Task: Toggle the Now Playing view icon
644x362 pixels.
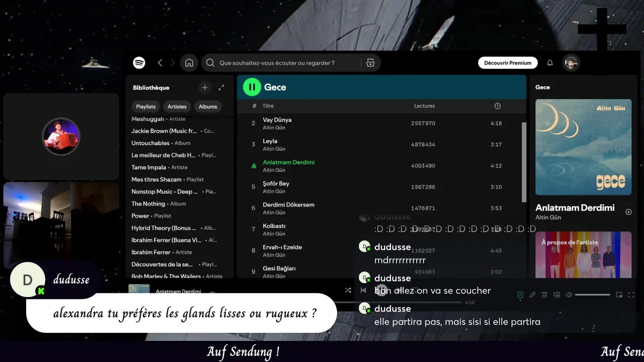Action: [x=520, y=295]
